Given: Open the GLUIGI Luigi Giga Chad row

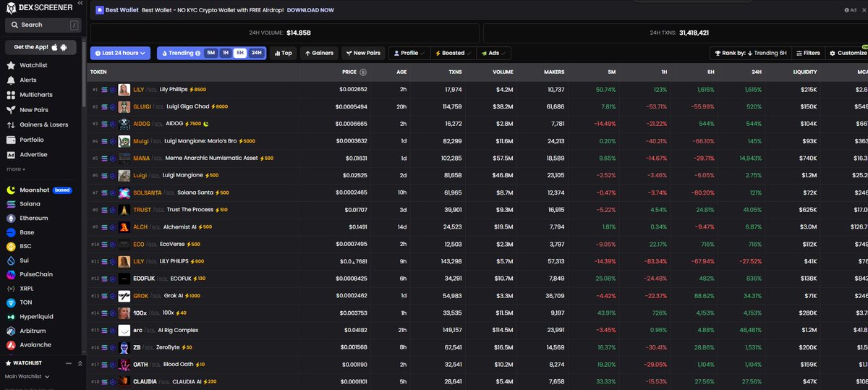Looking at the screenshot, I should (477, 106).
